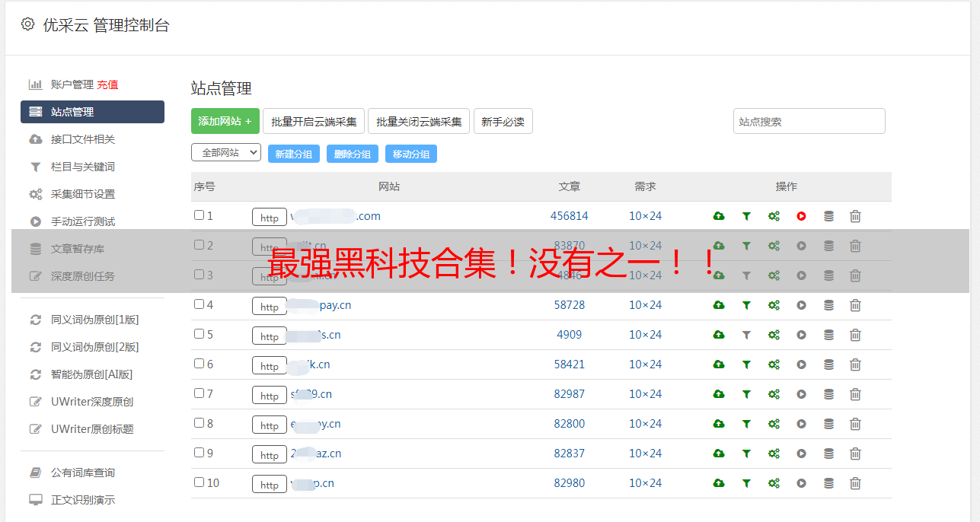The width and height of the screenshot is (980, 522).
Task: Click play icon in row 4
Action: (801, 305)
